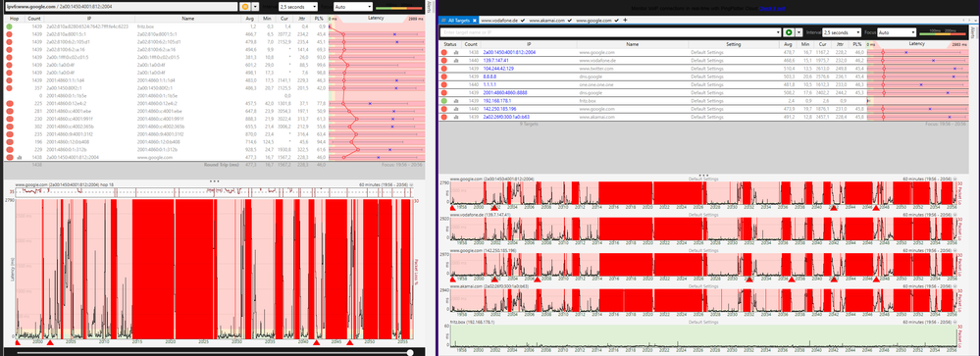Image resolution: width=980 pixels, height=356 pixels.
Task: Open IP link 2a00:1450:4001:812::2004 in targets list
Action: [x=509, y=52]
